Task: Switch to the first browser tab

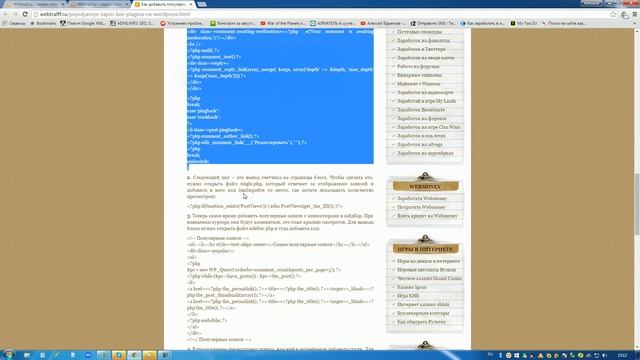Action: pyautogui.click(x=35, y=4)
